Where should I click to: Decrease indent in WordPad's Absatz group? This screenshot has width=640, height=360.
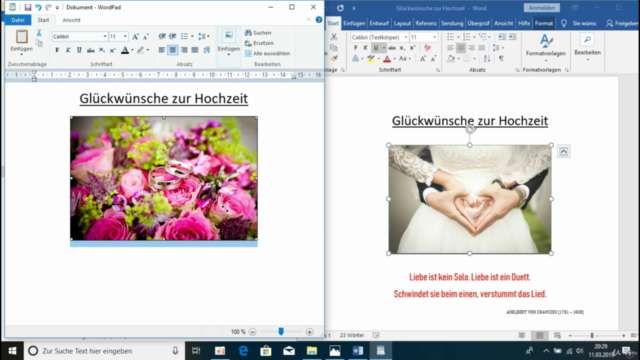pyautogui.click(x=162, y=37)
